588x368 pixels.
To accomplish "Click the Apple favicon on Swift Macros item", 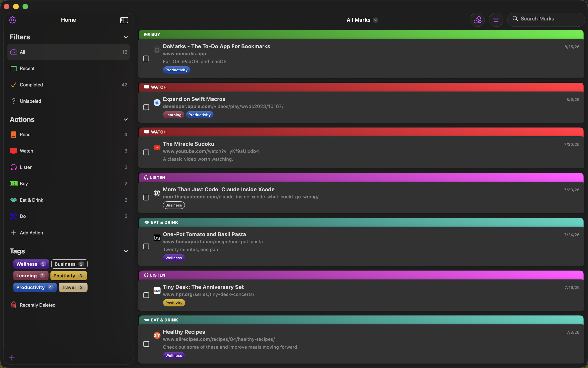I will click(157, 103).
